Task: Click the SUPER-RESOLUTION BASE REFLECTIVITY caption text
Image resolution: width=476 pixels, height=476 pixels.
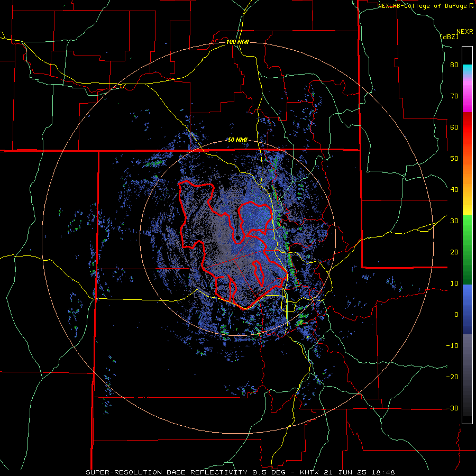Action: 166,472
